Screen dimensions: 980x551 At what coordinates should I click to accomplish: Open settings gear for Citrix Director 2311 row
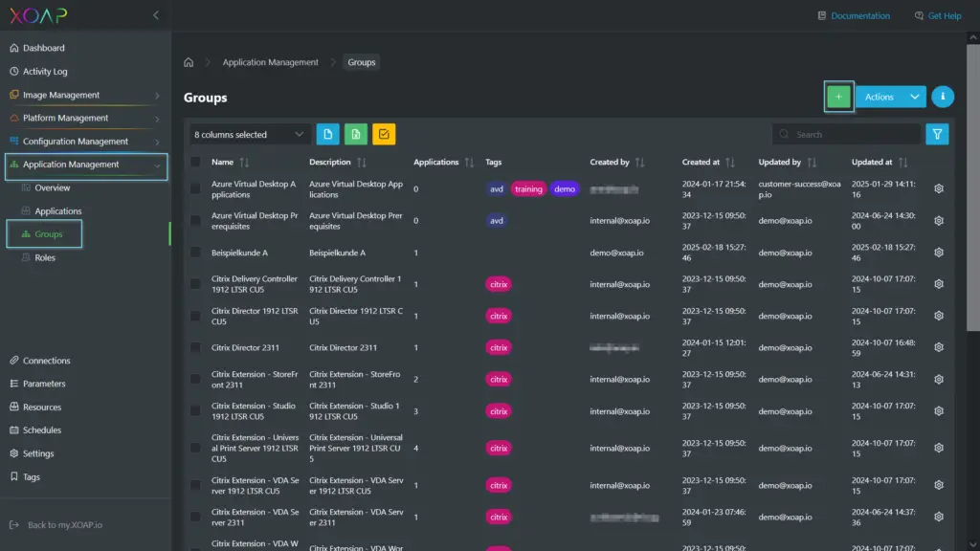(x=938, y=347)
